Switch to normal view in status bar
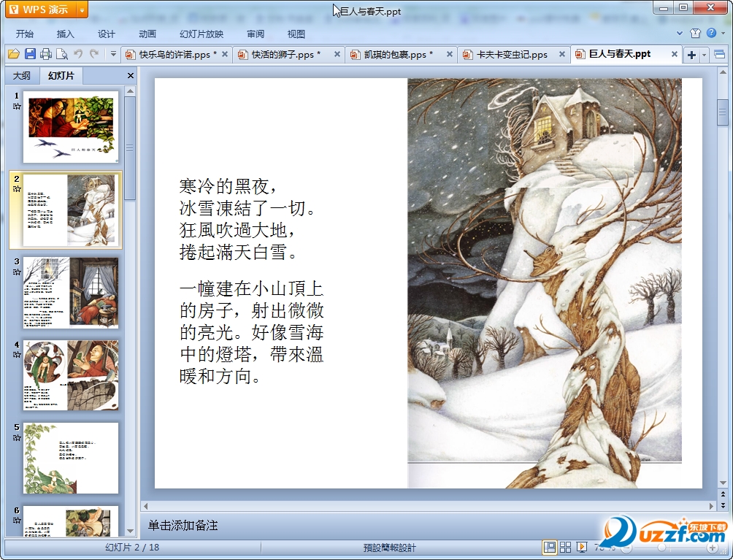733x560 pixels. 549,547
